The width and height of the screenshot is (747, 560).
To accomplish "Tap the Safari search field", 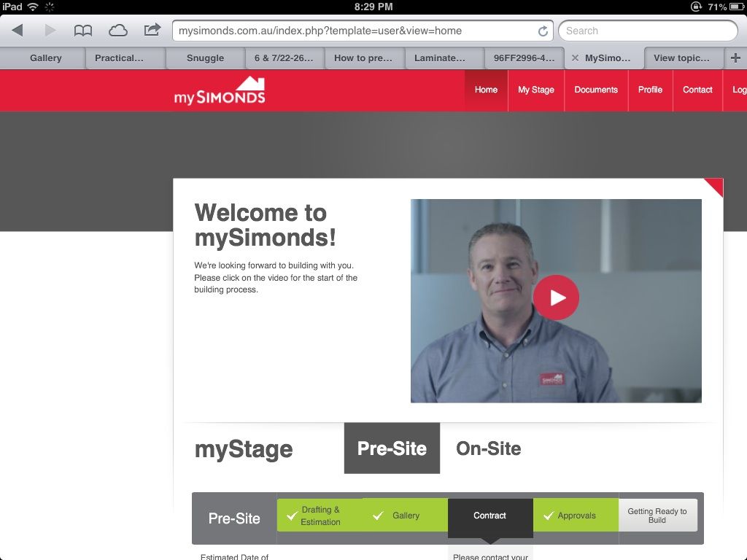I will pos(648,31).
